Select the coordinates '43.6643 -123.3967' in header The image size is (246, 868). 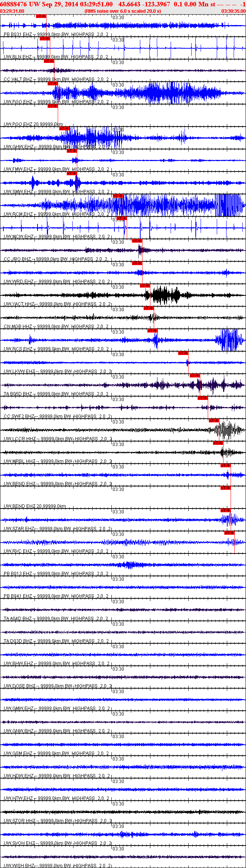pos(144,4)
